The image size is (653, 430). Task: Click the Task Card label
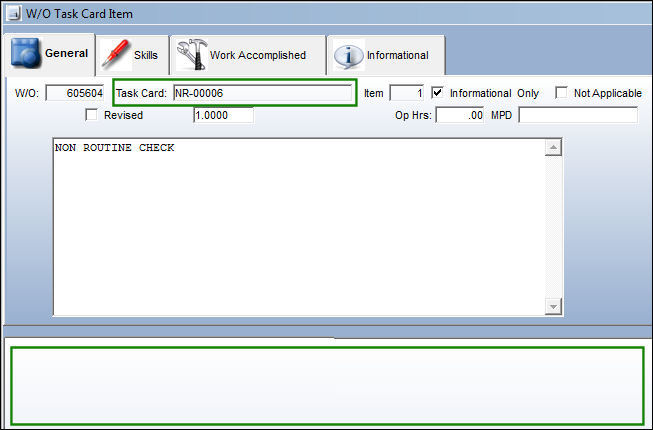pyautogui.click(x=141, y=93)
